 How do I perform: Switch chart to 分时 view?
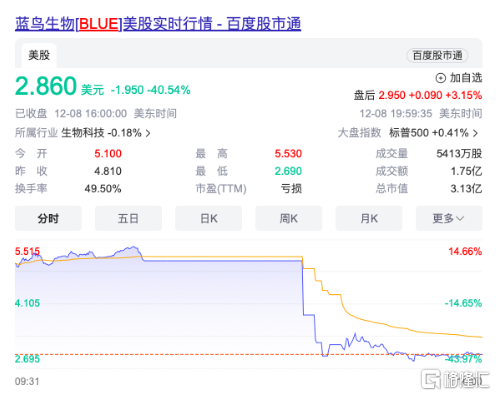tap(48, 218)
